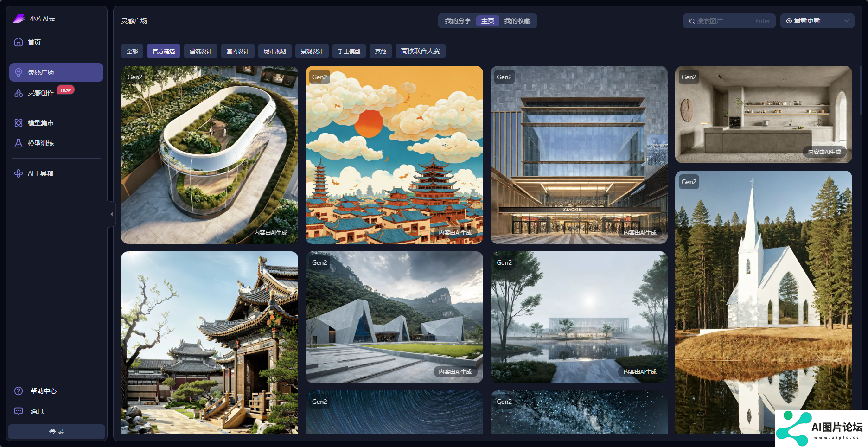868x447 pixels.
Task: Open the star trails night image
Action: point(394,412)
